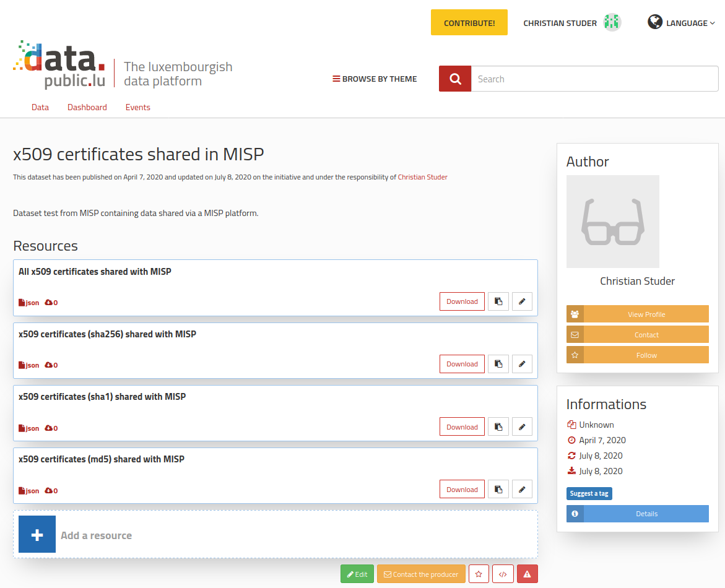This screenshot has height=588, width=725.
Task: Open the Christian Studer author link in description
Action: click(422, 177)
